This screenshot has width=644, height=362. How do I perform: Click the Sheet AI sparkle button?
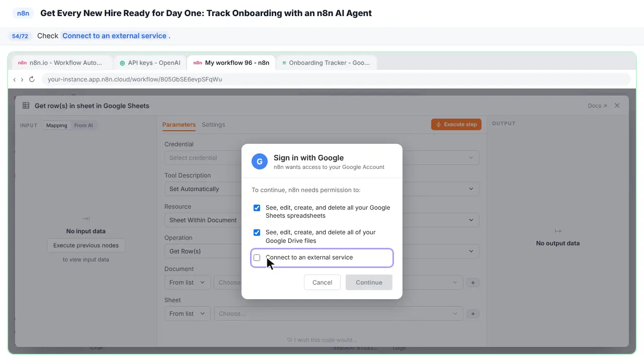[473, 314]
